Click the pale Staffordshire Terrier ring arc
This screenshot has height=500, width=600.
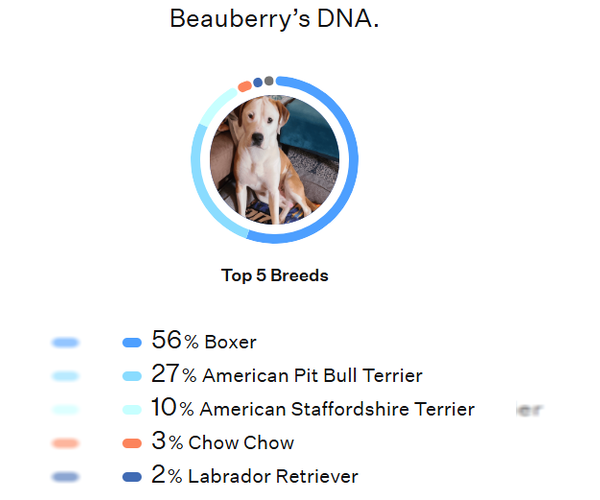(212, 109)
